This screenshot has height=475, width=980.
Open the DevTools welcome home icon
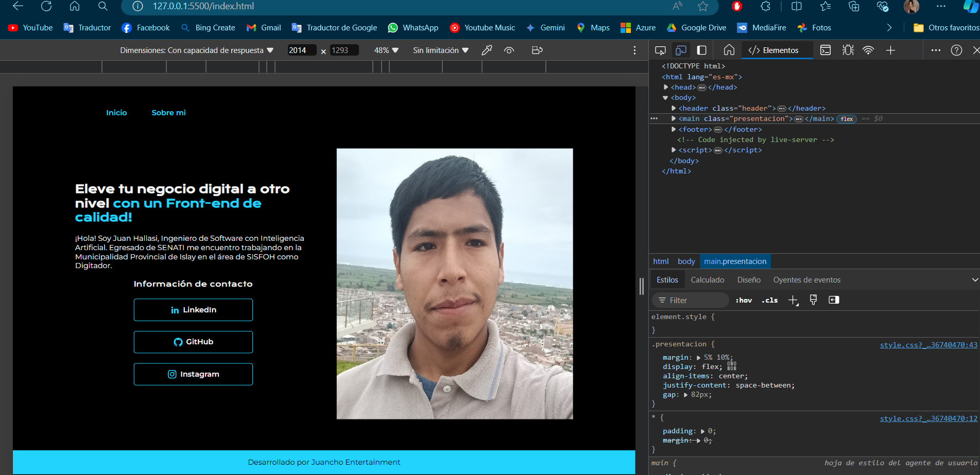(729, 50)
